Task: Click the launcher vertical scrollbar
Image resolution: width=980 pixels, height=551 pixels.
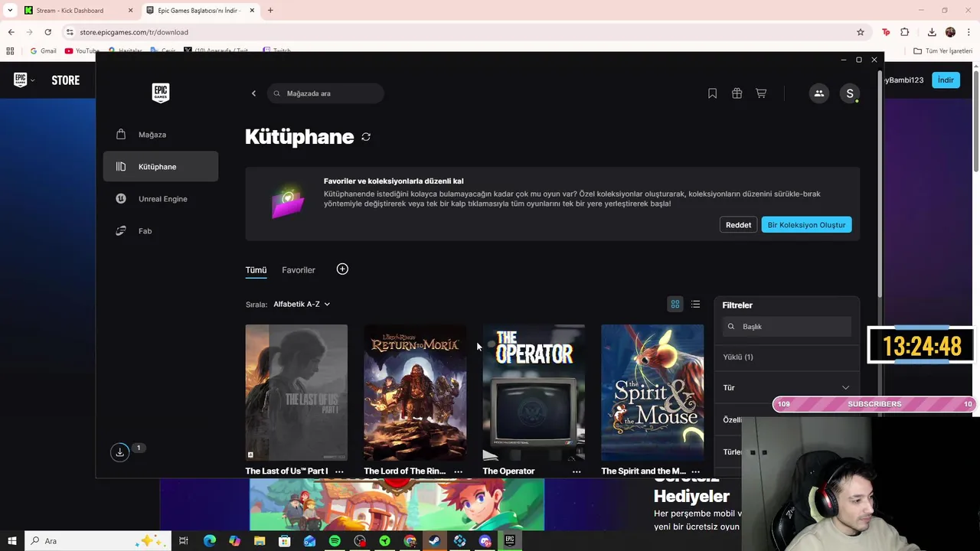Action: coord(880,184)
